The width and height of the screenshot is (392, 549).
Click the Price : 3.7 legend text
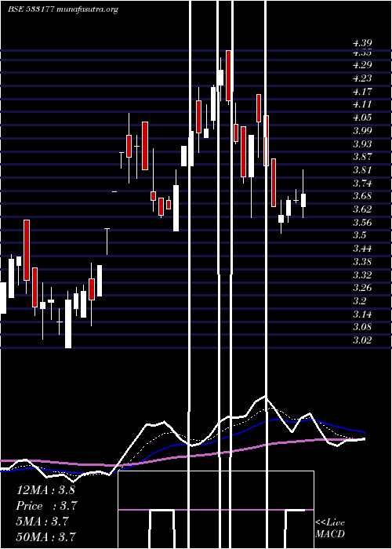[x=46, y=506]
